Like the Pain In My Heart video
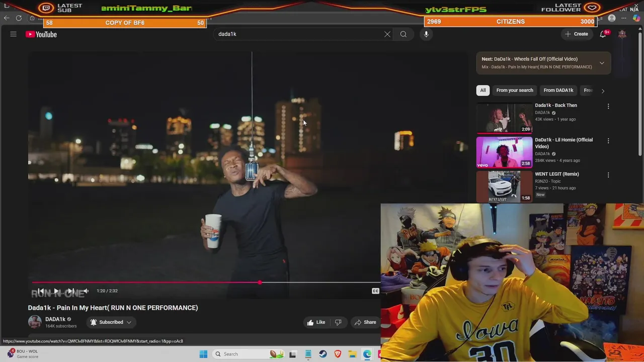Viewport: 644px width, 362px height. tap(316, 322)
